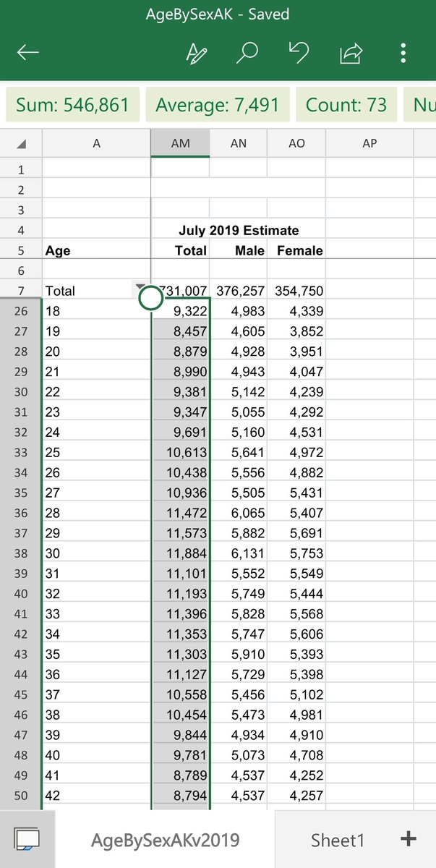The width and height of the screenshot is (436, 868).
Task: Tap the Select All corner triangle
Action: pos(21,143)
